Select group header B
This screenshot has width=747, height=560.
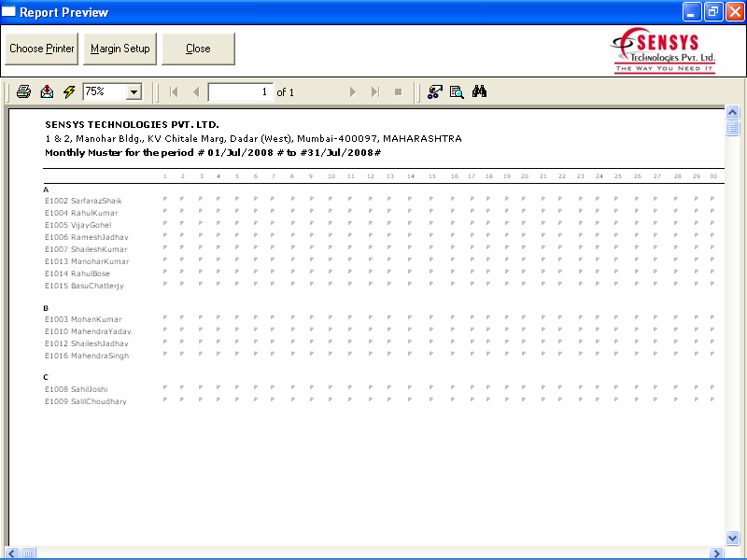tap(46, 308)
